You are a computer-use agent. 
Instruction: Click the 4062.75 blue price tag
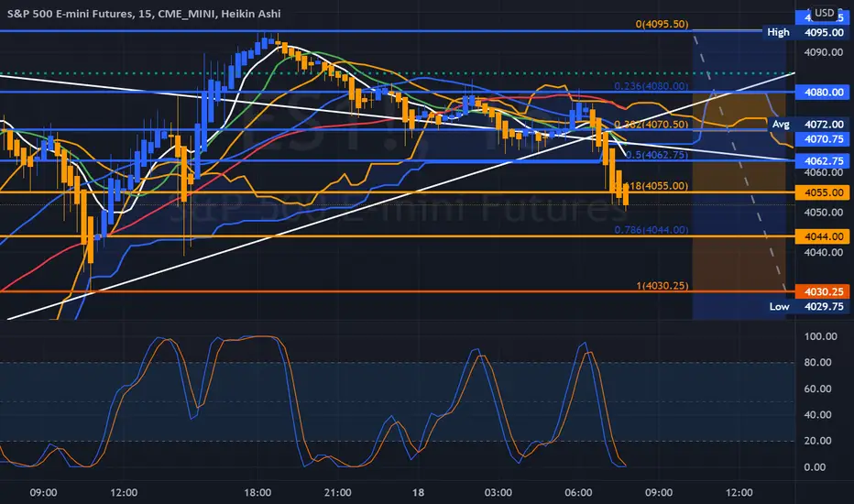[822, 161]
